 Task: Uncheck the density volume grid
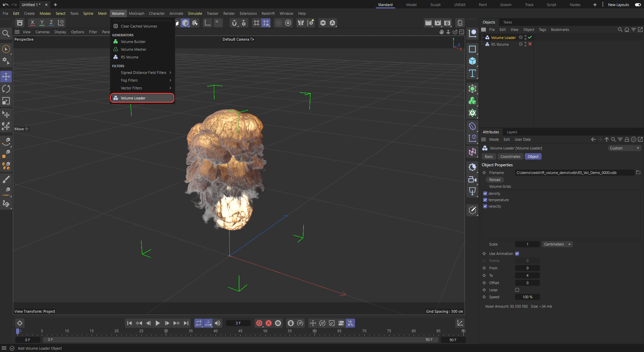485,193
